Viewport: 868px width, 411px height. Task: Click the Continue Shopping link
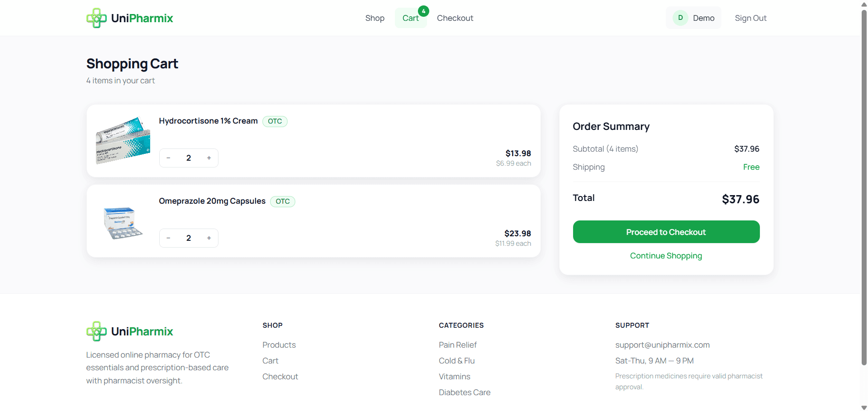665,256
